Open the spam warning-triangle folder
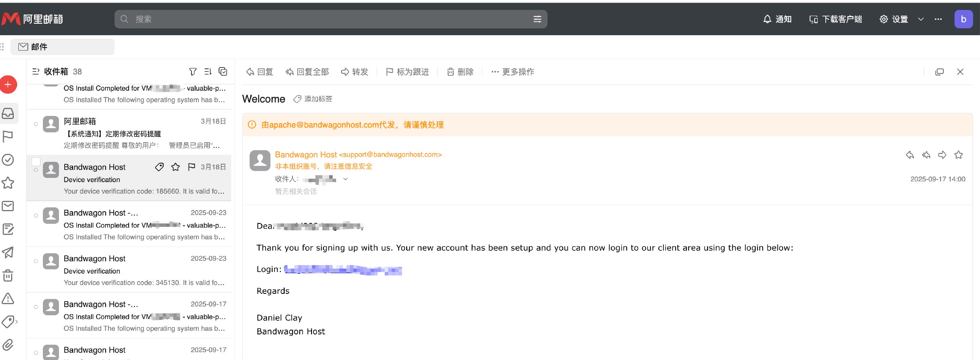This screenshot has height=360, width=980. coord(8,298)
